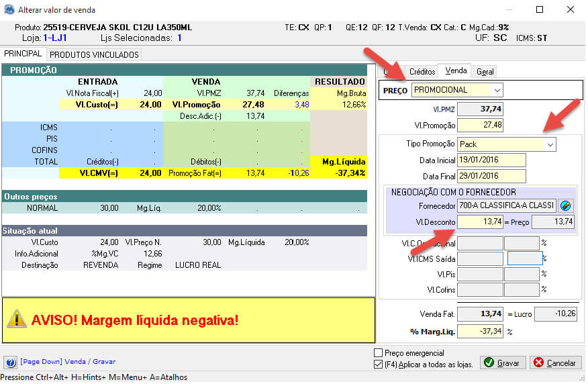The height and width of the screenshot is (384, 588).
Task: Click the Vl.Pis value field
Action: pyautogui.click(x=480, y=275)
